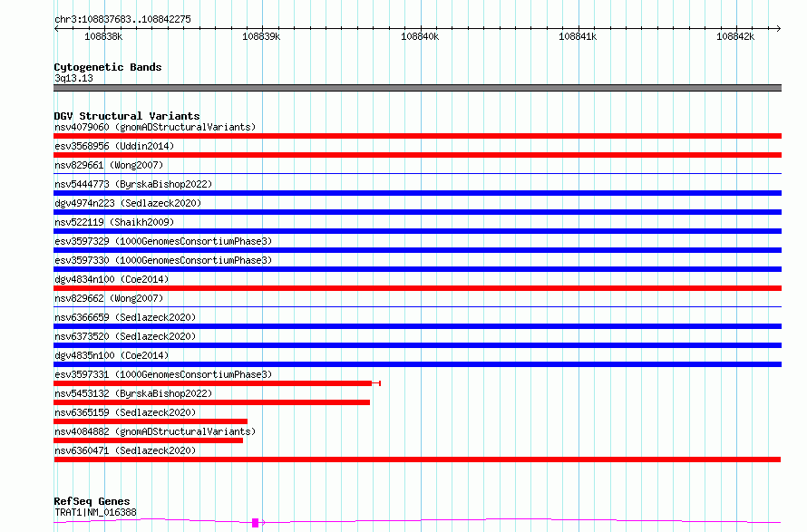
Task: Click the esv3597330 (1000GenomesConsortiumPhase3) label
Action: tap(163, 260)
